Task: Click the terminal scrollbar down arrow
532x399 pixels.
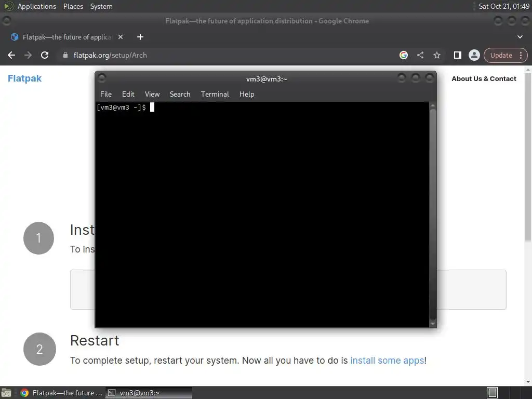Action: pyautogui.click(x=433, y=324)
